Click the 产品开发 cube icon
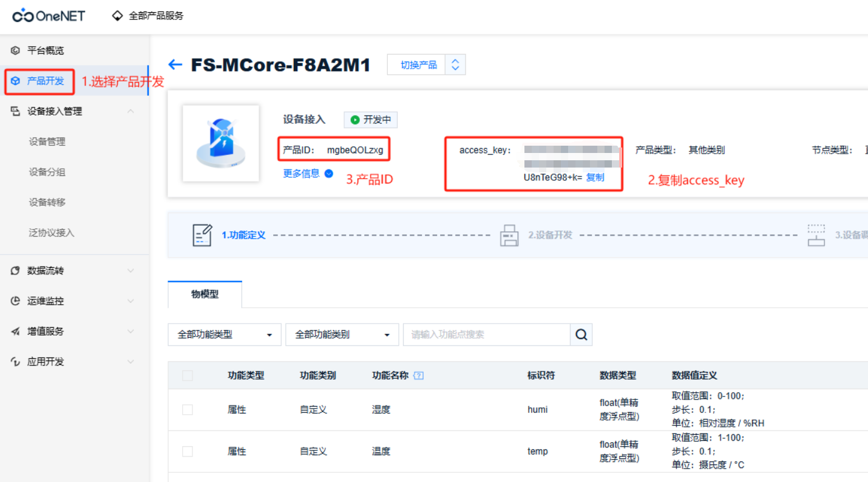This screenshot has width=868, height=482. tap(15, 81)
